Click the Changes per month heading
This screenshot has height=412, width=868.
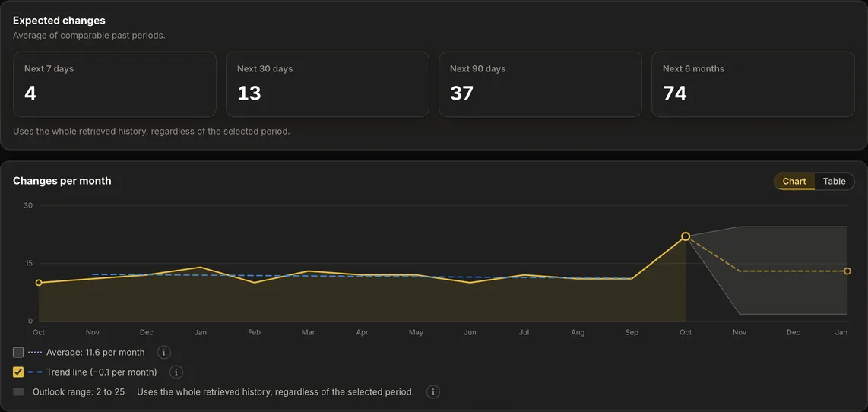[x=62, y=181]
